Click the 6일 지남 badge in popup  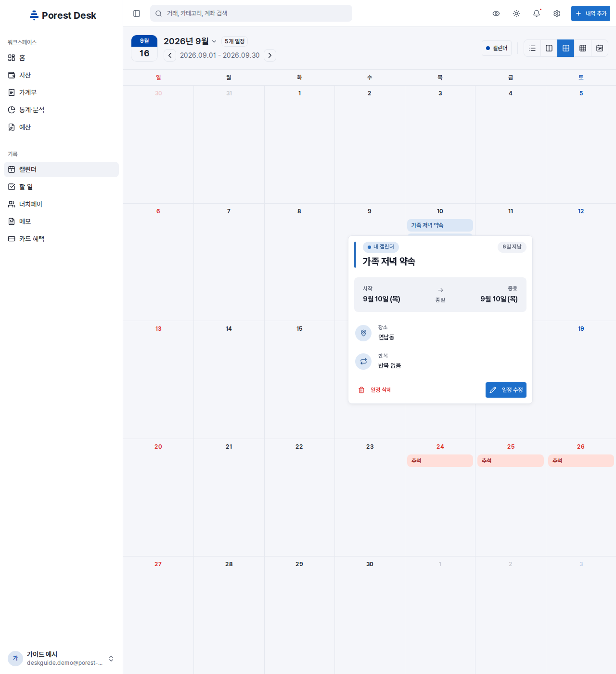(512, 247)
